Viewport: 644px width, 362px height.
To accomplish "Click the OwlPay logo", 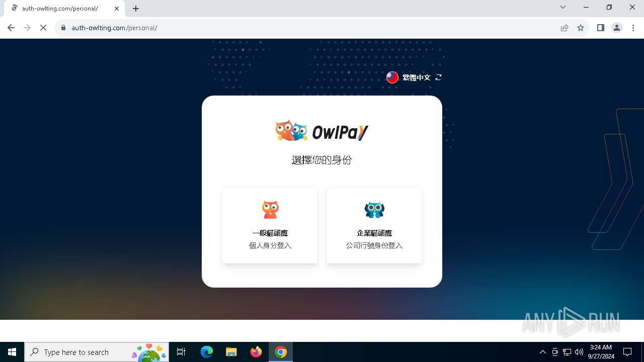I will 322,131.
